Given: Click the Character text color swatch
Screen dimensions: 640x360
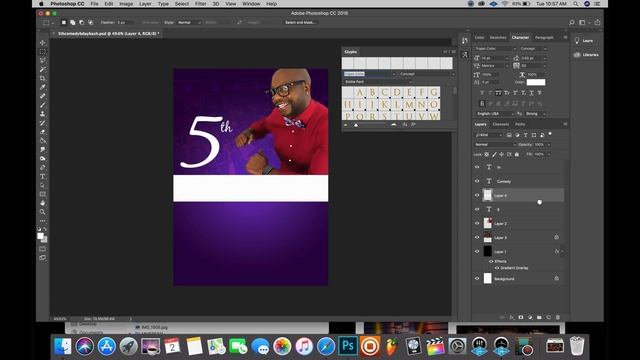Looking at the screenshot, I should coord(536,82).
